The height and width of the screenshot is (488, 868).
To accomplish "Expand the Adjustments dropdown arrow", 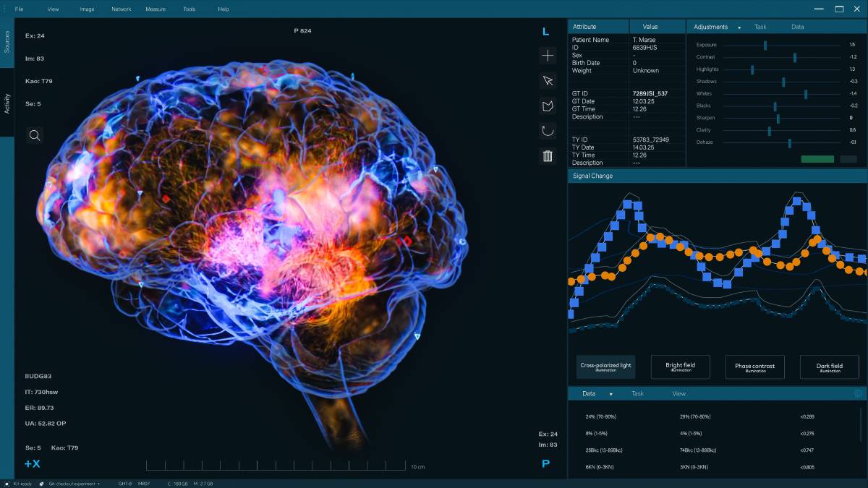I will tap(739, 27).
